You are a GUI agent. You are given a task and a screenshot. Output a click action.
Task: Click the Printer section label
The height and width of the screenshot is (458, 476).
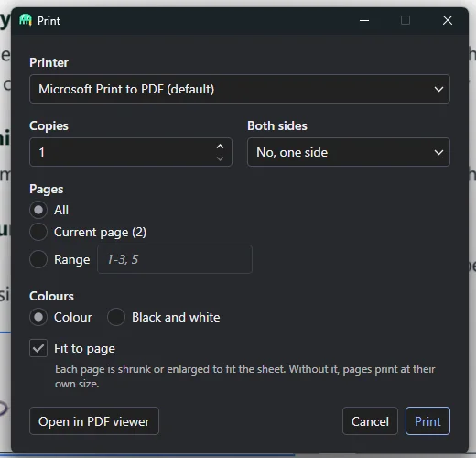coord(49,62)
